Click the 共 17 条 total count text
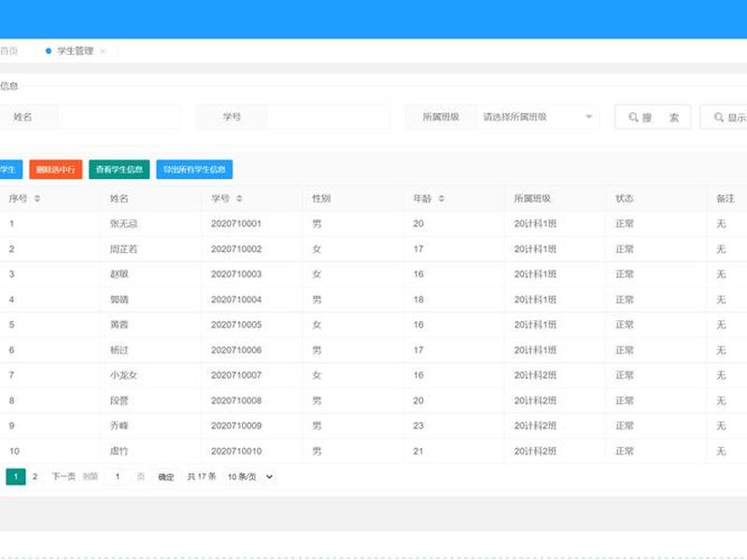The width and height of the screenshot is (747, 560). coord(202,476)
